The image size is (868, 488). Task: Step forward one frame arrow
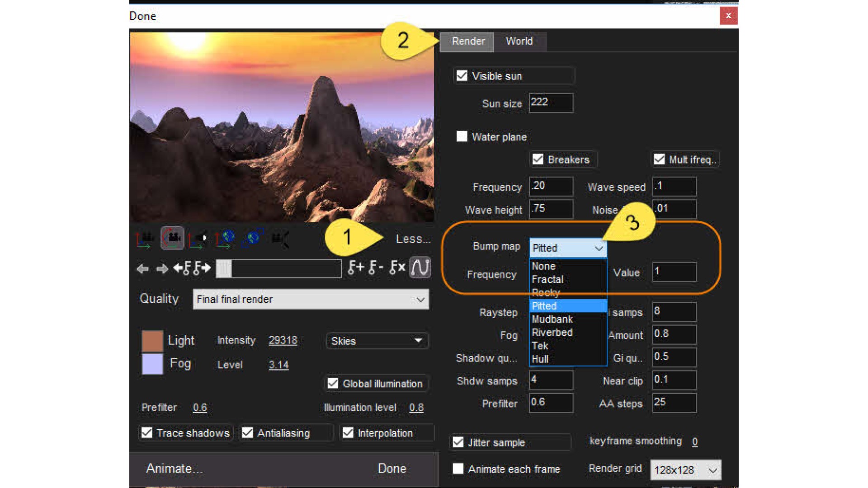(162, 269)
